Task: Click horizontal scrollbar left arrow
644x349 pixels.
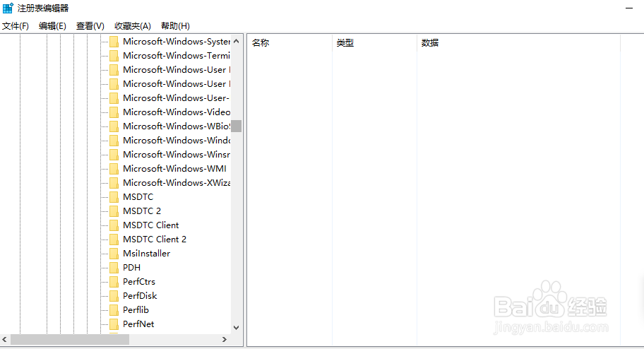Action: point(4,340)
